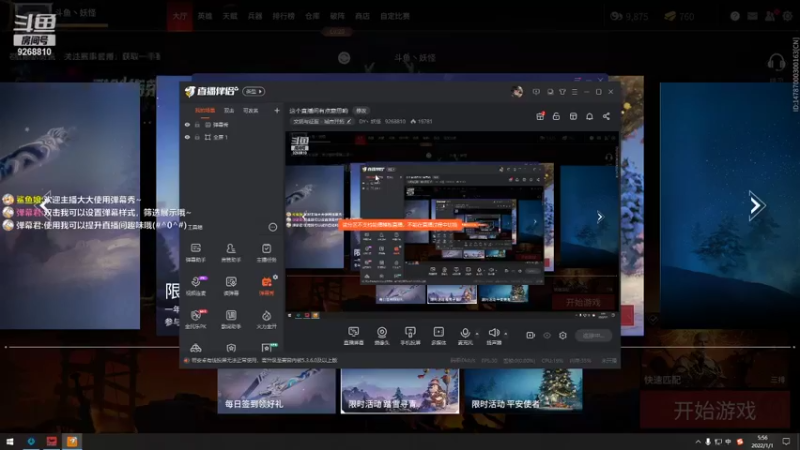Open the 自定比赛 tab in the game menu
800x450 pixels.
pos(395,16)
